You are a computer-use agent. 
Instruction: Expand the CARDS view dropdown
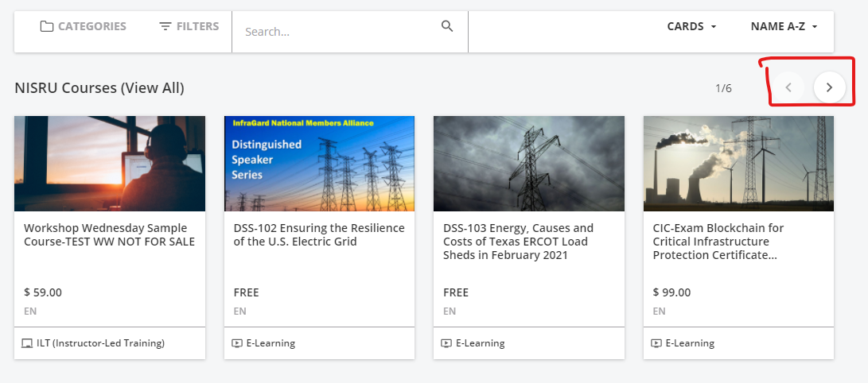pos(692,26)
